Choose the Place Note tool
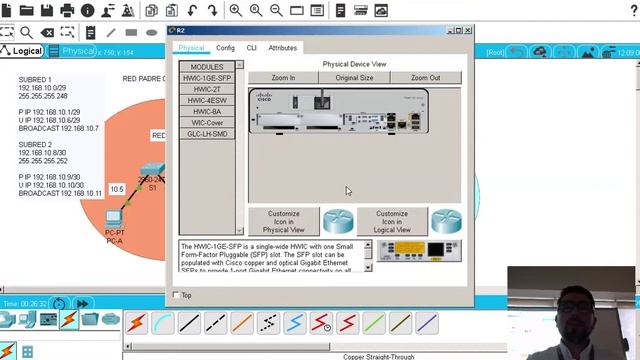 [x=90, y=32]
